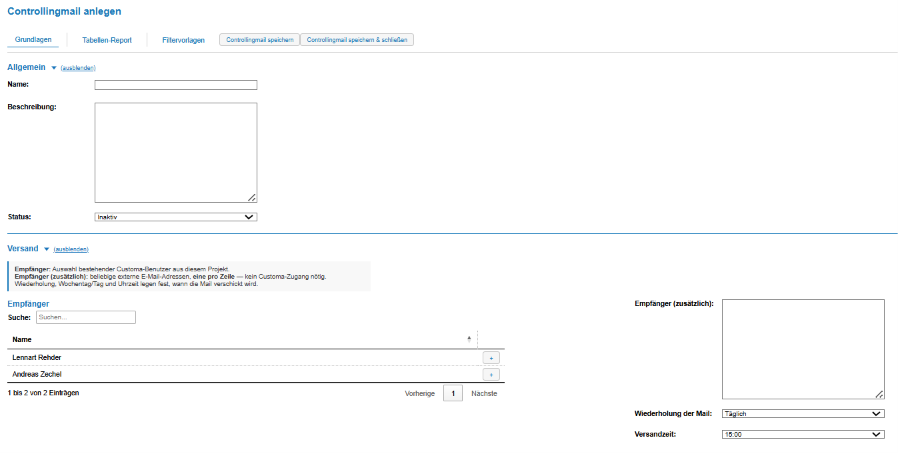Click ausblenden link next to Versand
Viewport: 898px width, 453px height.
coord(71,249)
